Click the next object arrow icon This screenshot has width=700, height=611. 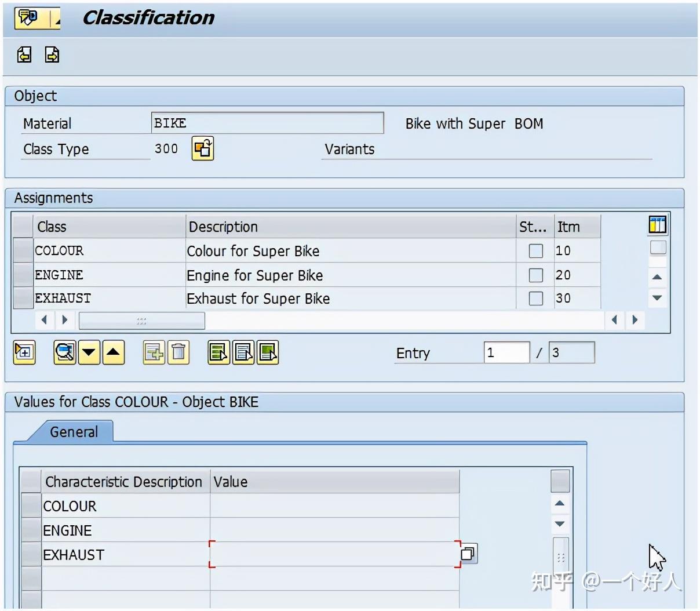click(x=52, y=54)
